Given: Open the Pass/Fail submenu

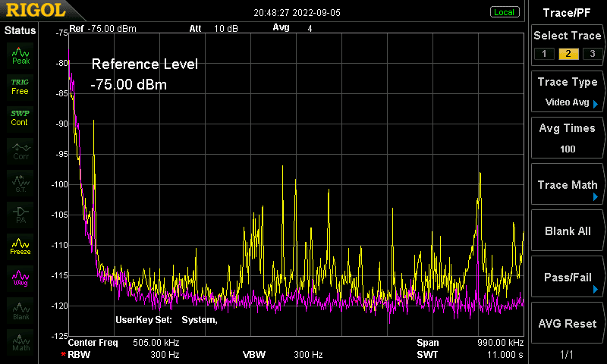Looking at the screenshot, I should 567,277.
